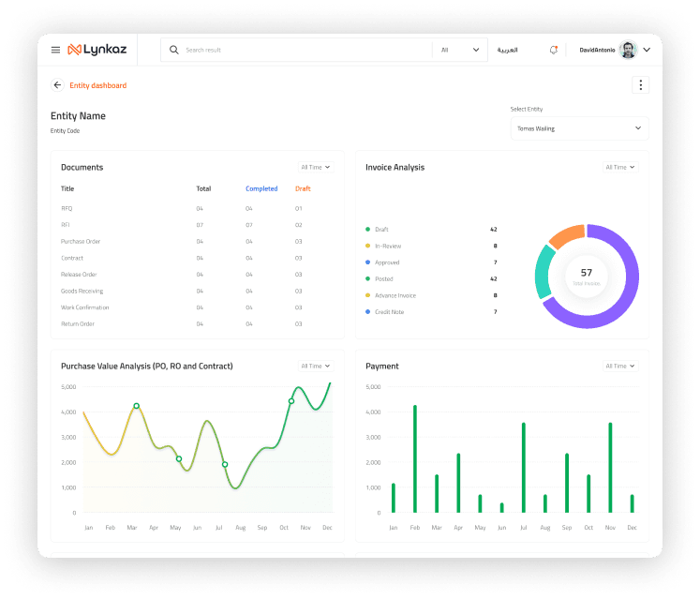Image resolution: width=700 pixels, height=599 pixels.
Task: Open the search filter 'All' dropdown
Action: point(459,50)
